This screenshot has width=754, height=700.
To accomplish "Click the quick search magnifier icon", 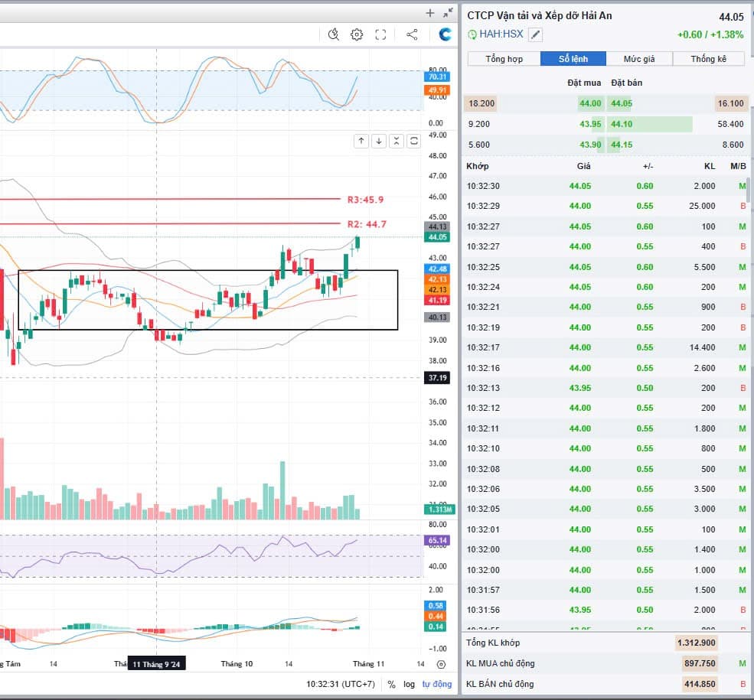I will [333, 34].
